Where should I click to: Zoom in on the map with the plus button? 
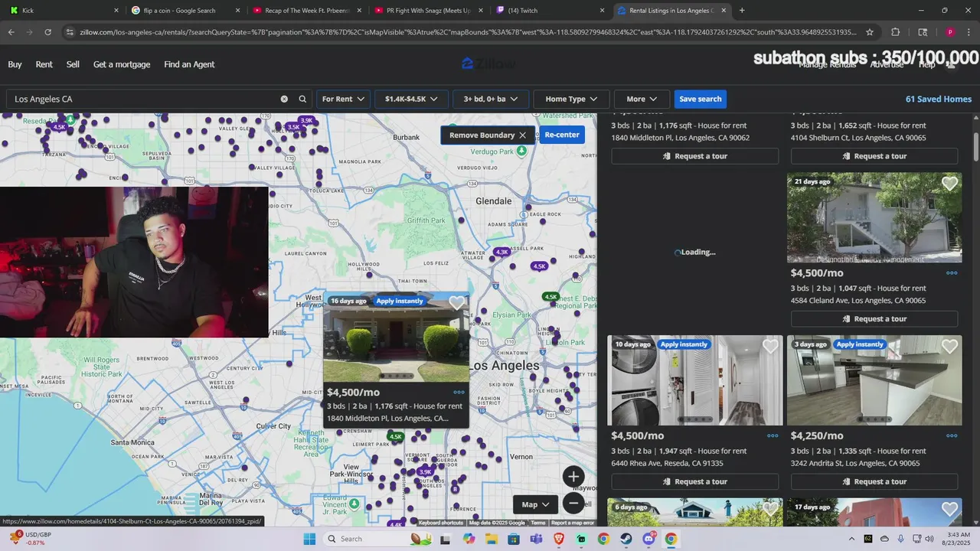coord(573,476)
